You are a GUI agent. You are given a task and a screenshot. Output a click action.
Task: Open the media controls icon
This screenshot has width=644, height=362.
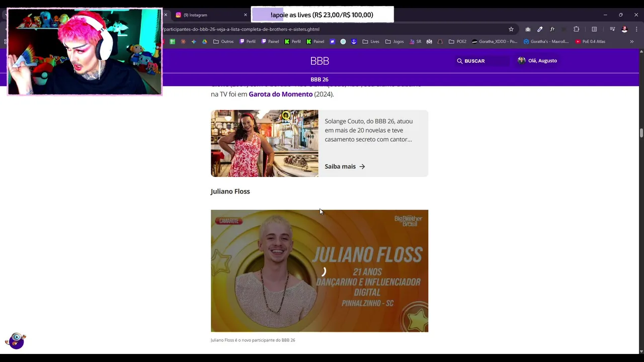[612, 29]
